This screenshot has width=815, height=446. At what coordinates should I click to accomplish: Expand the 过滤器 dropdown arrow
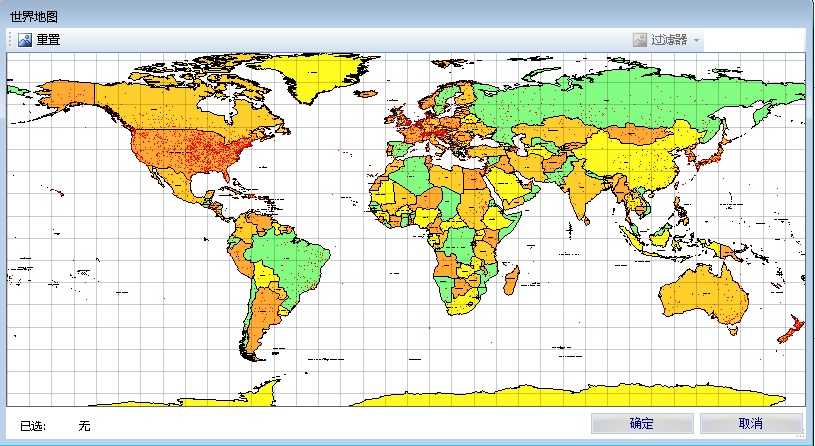tap(697, 40)
